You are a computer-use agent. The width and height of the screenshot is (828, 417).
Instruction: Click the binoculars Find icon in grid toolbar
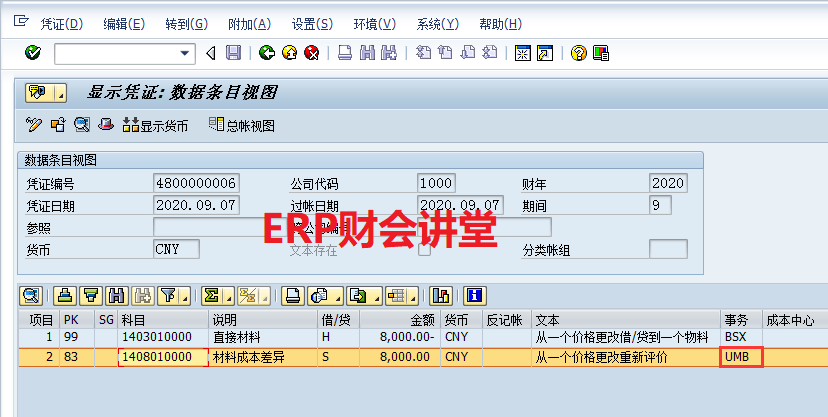coord(116,295)
